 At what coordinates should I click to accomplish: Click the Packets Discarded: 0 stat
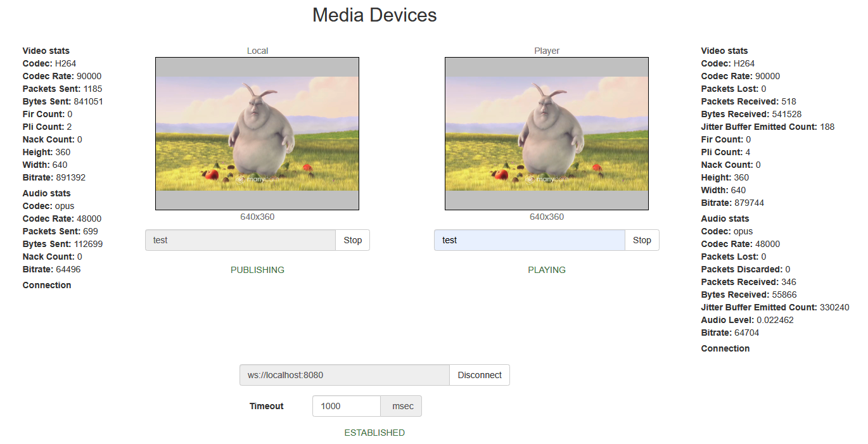(x=746, y=269)
